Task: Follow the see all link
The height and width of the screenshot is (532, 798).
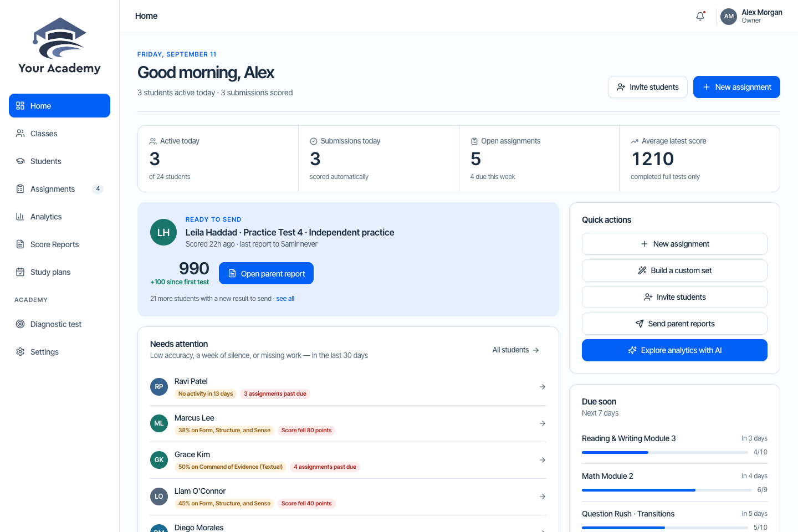Action: point(285,299)
